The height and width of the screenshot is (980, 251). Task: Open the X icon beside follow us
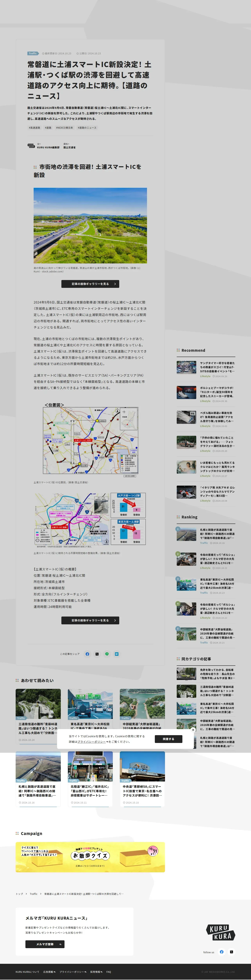[231, 952]
